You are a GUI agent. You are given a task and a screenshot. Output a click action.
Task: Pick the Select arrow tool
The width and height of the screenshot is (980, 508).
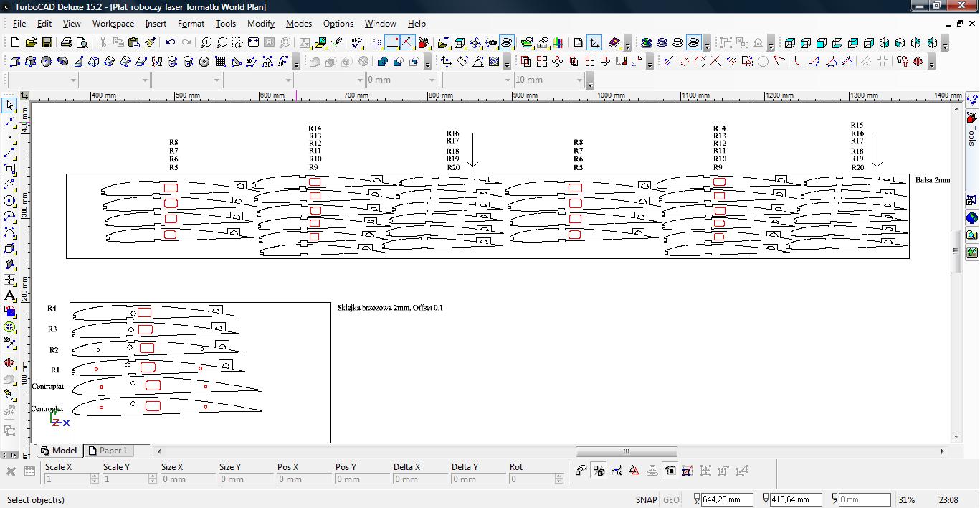[x=9, y=106]
